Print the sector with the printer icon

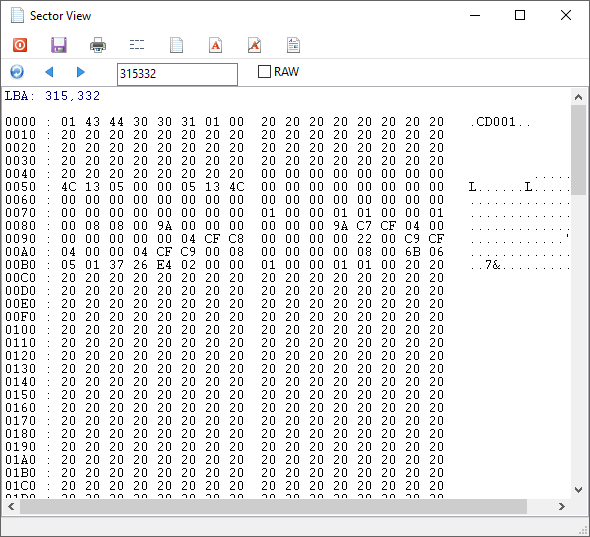click(x=98, y=45)
